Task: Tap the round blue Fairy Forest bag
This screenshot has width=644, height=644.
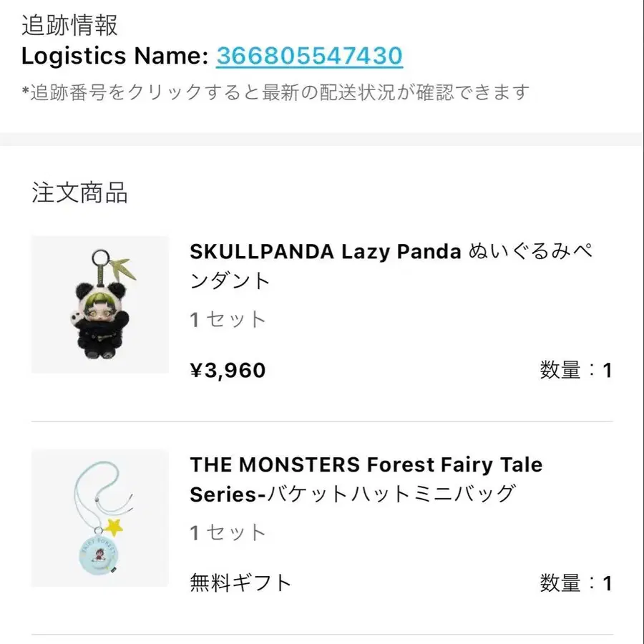Action: pos(99,555)
